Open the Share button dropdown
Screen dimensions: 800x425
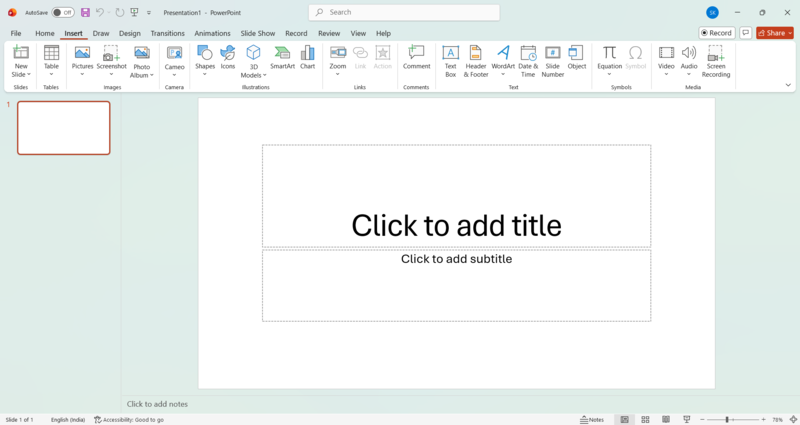tap(790, 33)
